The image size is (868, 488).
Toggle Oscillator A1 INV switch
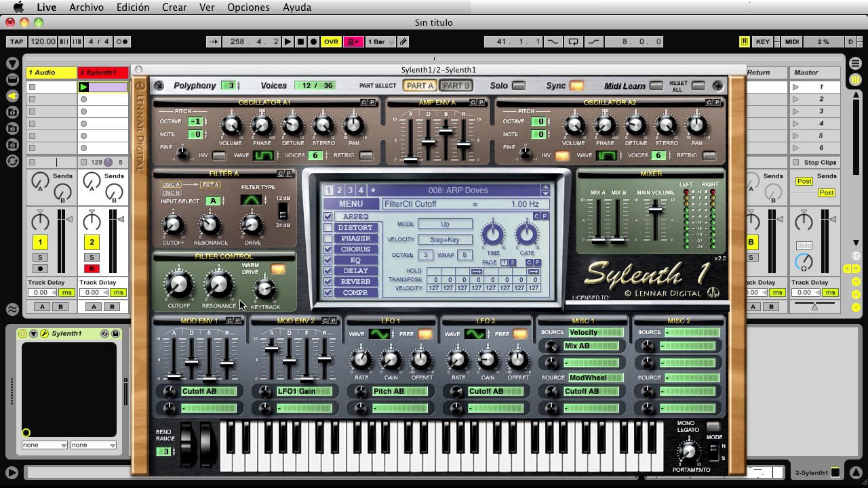pyautogui.click(x=219, y=155)
